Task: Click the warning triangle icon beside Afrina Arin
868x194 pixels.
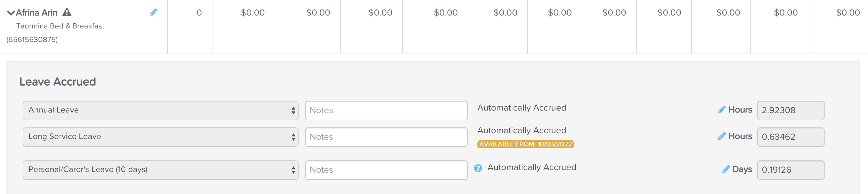Action: coord(67,12)
